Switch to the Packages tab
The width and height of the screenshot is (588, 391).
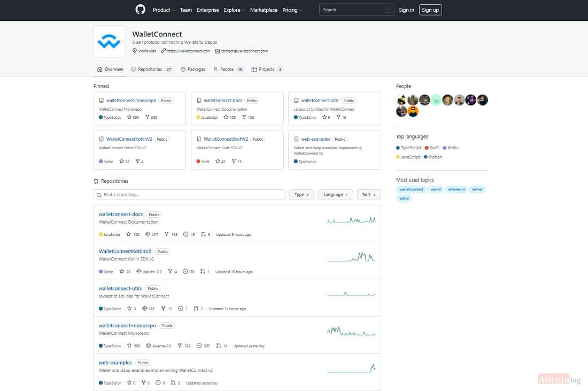[x=193, y=69]
